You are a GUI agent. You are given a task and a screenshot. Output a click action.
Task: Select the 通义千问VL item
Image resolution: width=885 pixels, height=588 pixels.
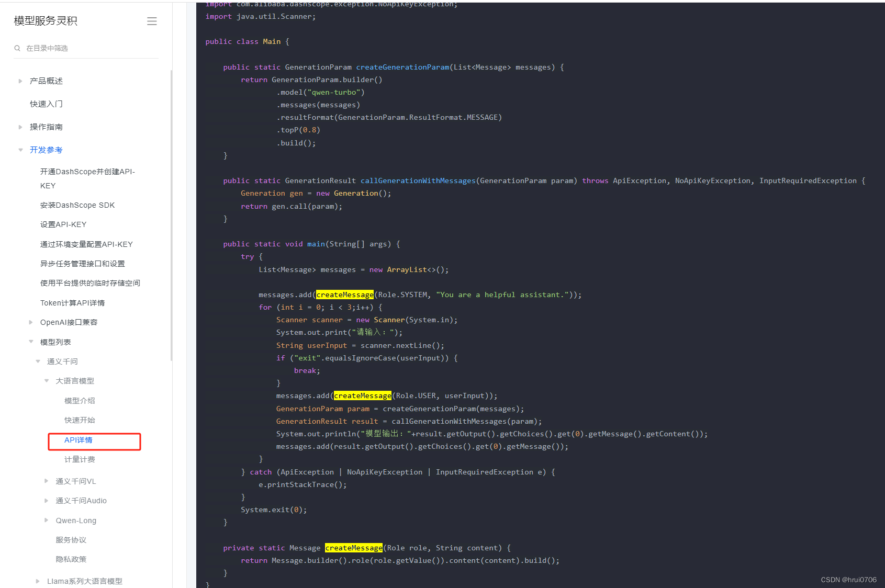76,481
